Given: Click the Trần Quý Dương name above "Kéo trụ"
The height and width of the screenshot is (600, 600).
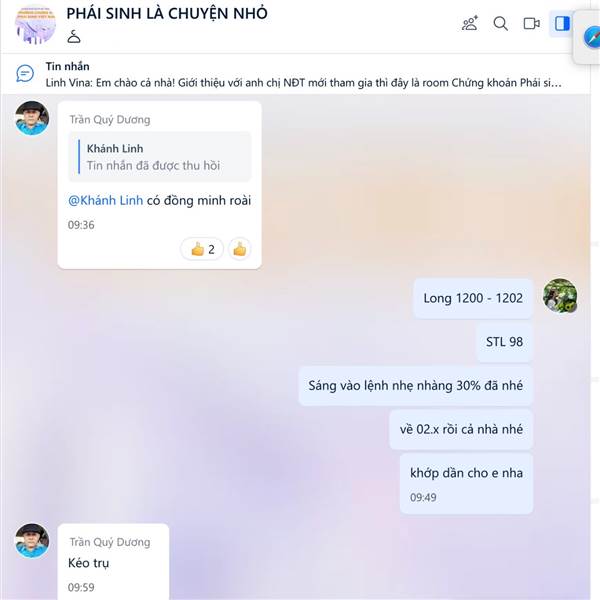Looking at the screenshot, I should point(110,542).
